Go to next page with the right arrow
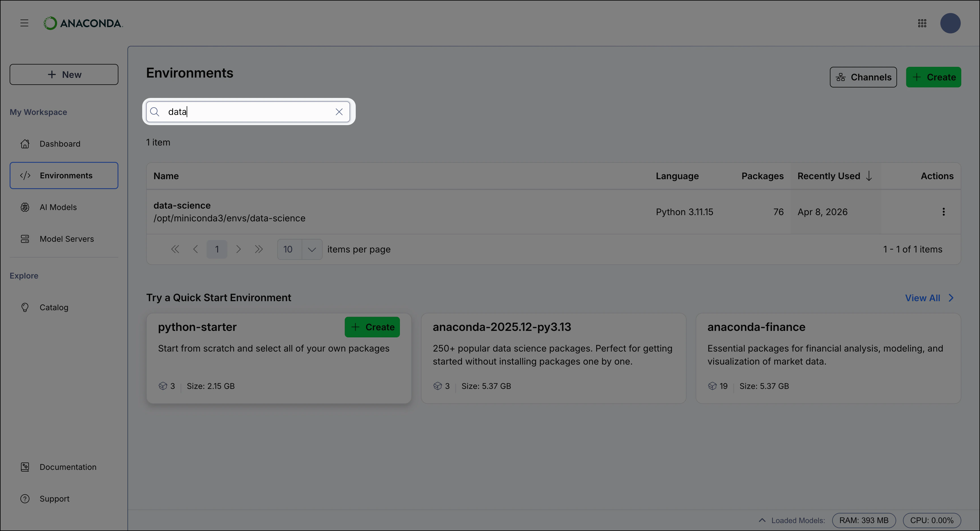980x531 pixels. (x=238, y=249)
